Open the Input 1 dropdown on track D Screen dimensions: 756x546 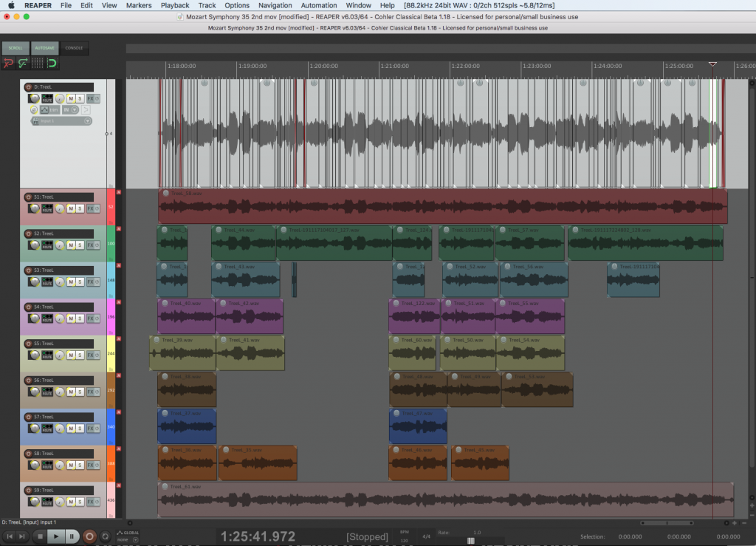pos(61,121)
